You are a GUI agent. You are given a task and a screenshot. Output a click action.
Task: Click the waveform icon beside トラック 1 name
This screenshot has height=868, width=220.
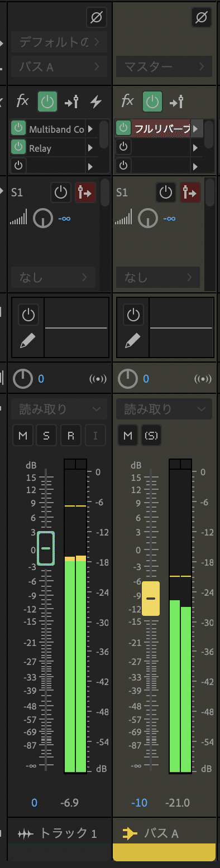26,834
